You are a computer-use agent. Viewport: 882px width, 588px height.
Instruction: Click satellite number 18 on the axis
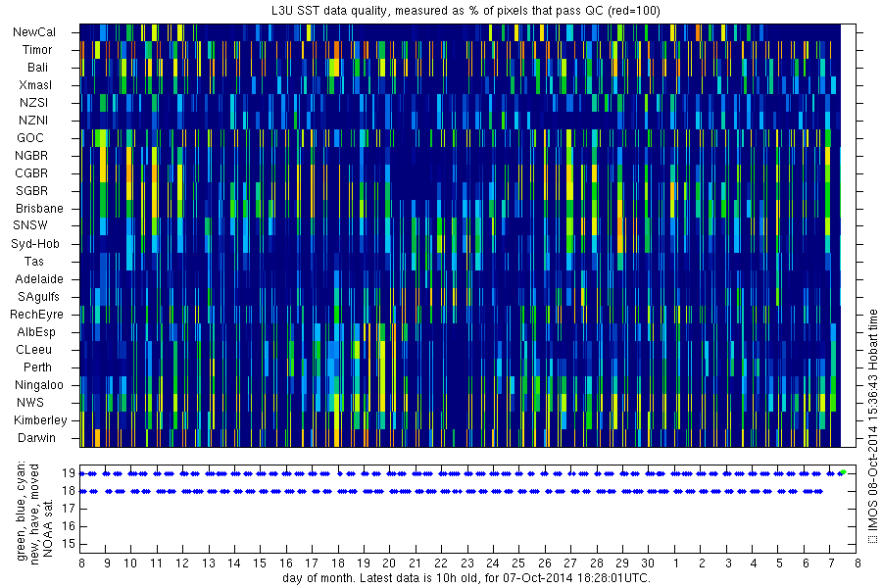click(69, 491)
